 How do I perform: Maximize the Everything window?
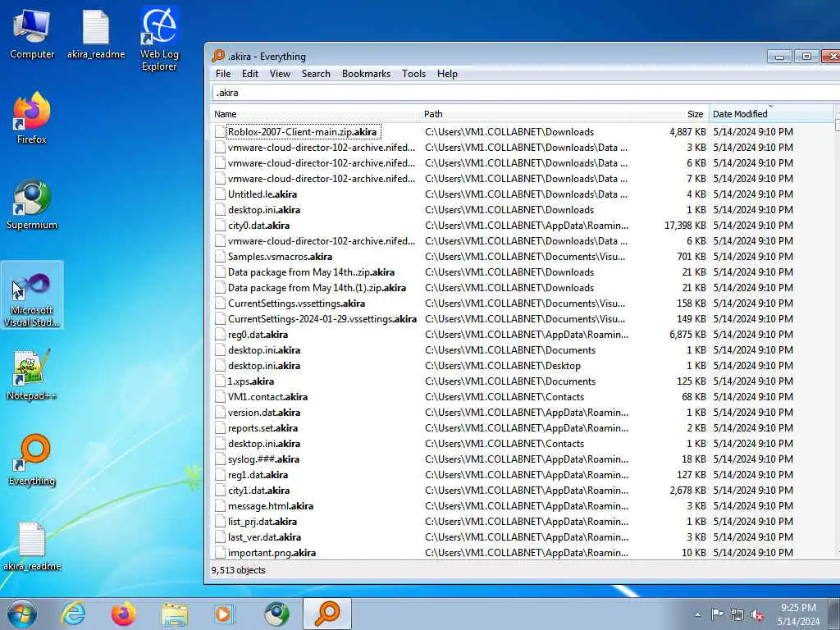[806, 57]
